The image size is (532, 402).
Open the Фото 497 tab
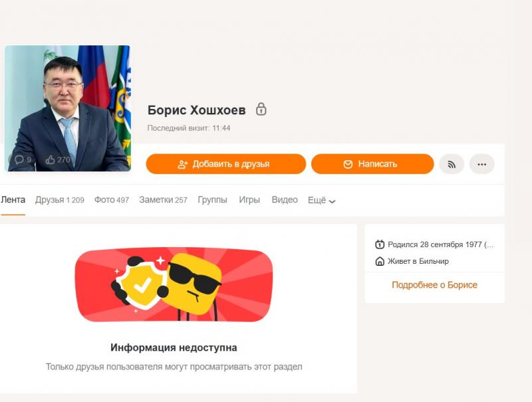pyautogui.click(x=112, y=200)
